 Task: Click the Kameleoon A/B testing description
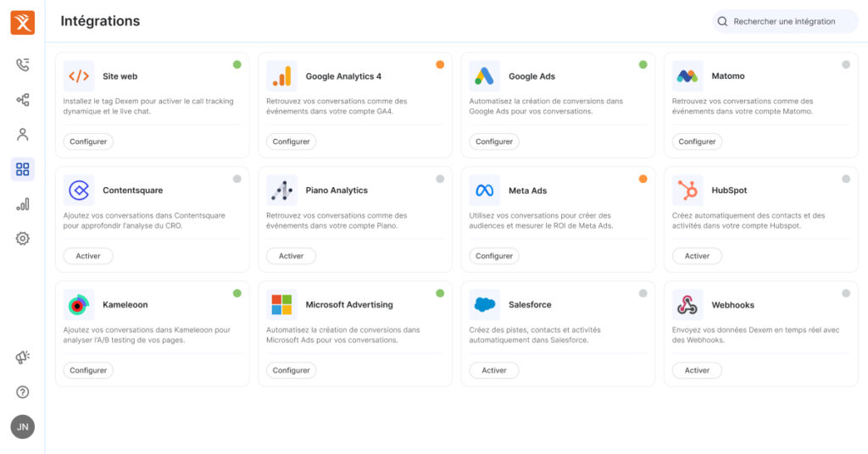point(147,335)
